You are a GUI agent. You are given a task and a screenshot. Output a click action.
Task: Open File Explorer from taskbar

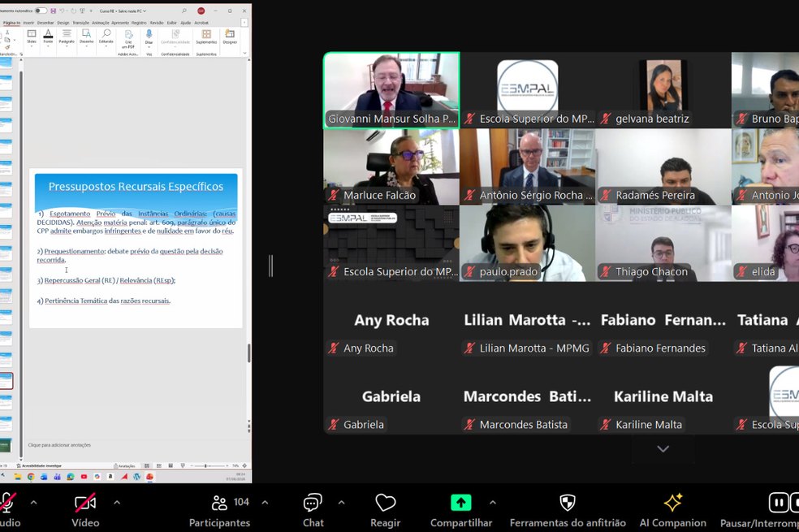click(18, 477)
